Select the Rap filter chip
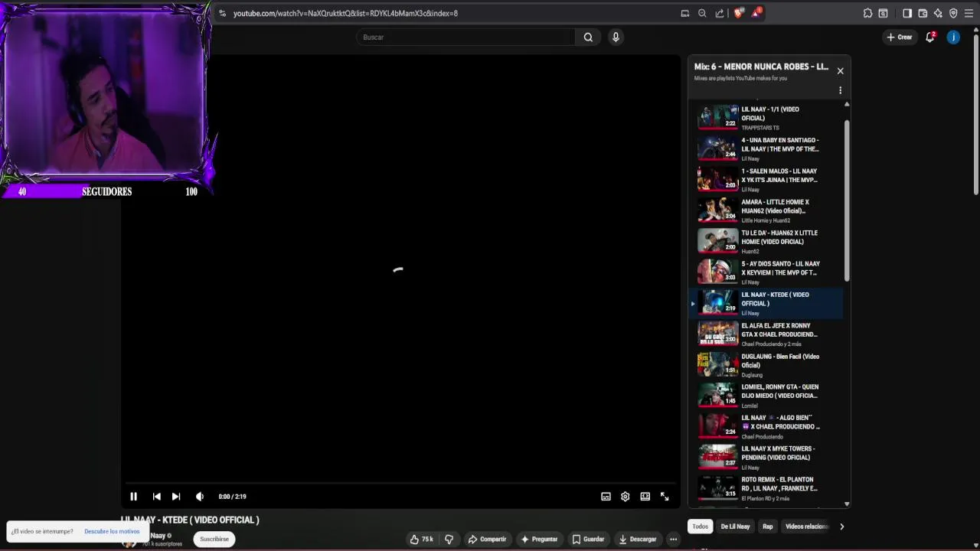The image size is (980, 551). click(x=768, y=527)
